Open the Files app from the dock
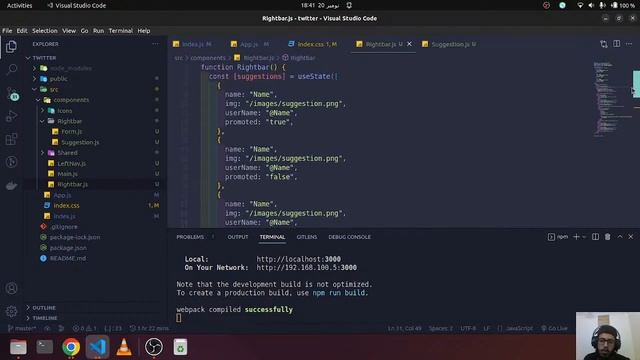 [18, 347]
